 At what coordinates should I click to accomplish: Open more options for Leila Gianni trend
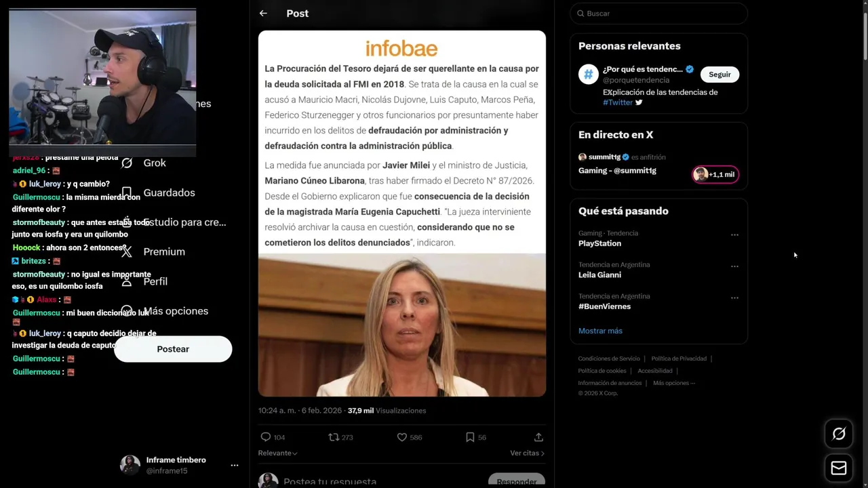point(734,266)
